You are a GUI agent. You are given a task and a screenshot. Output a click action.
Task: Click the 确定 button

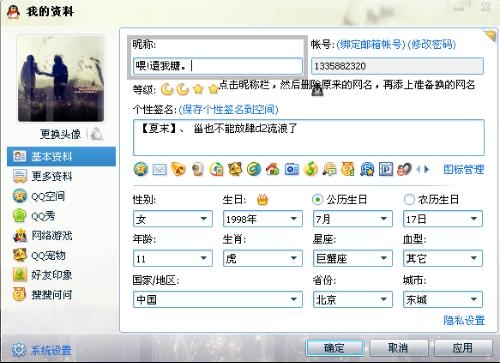334,348
